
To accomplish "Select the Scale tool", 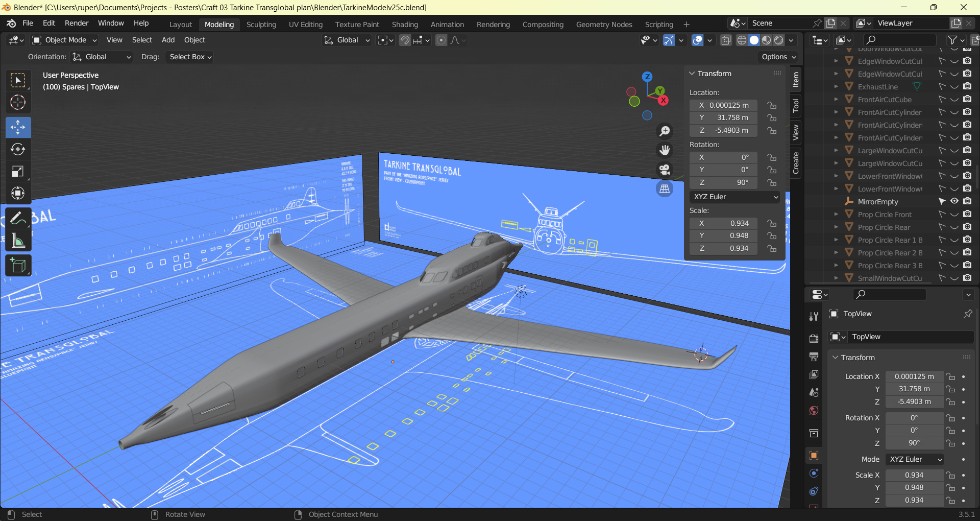I will (x=18, y=171).
